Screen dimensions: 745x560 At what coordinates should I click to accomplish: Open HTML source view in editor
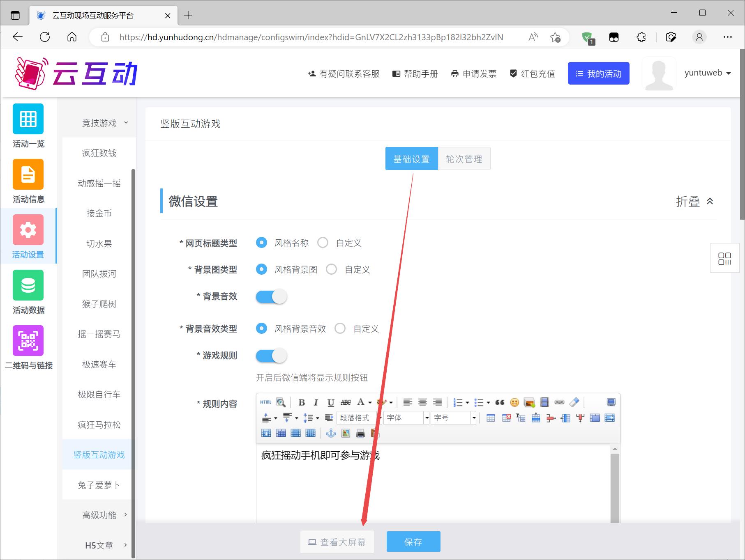click(265, 402)
